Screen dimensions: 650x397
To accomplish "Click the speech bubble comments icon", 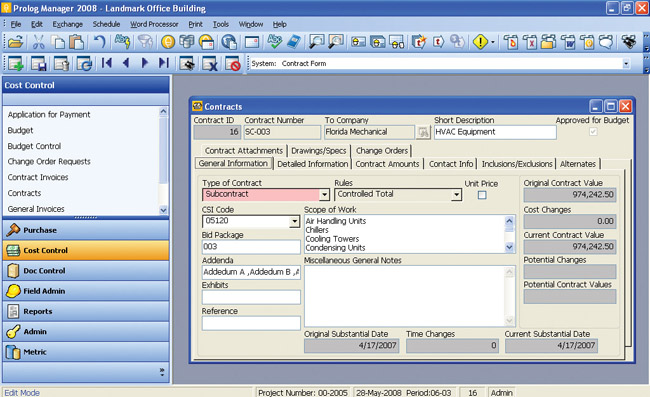I will pos(606,41).
